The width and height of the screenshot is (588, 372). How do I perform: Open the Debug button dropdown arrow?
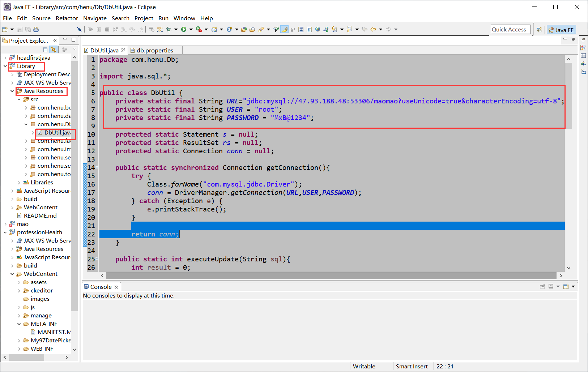[x=176, y=30]
